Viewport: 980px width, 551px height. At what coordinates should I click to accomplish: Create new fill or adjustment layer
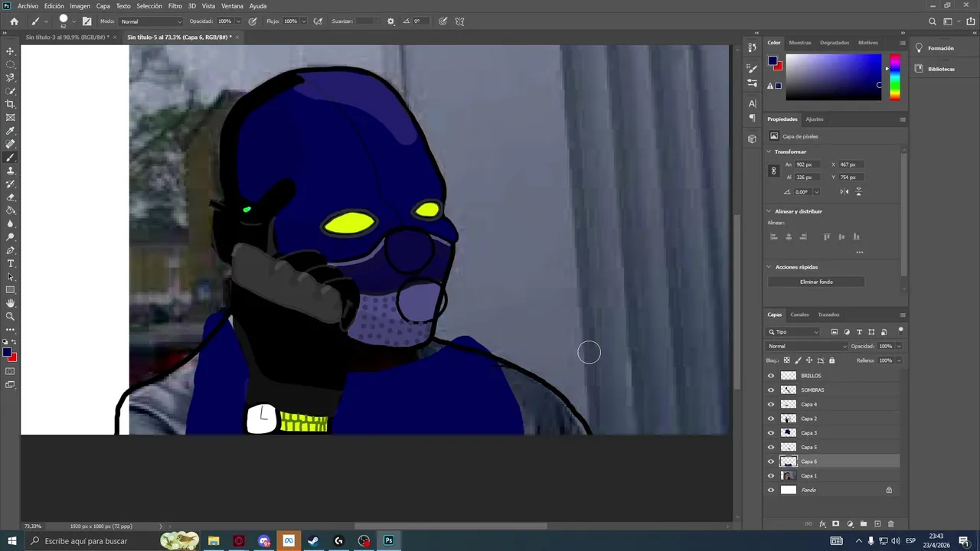pos(850,524)
